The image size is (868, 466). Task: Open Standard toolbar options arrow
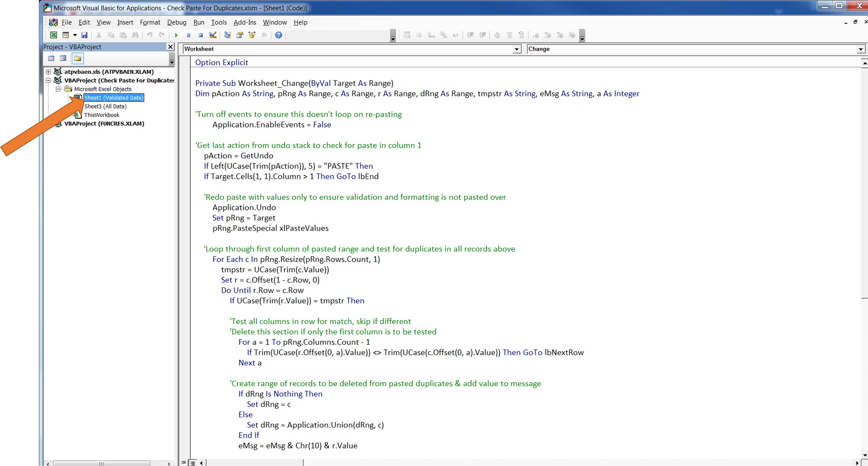tap(393, 36)
